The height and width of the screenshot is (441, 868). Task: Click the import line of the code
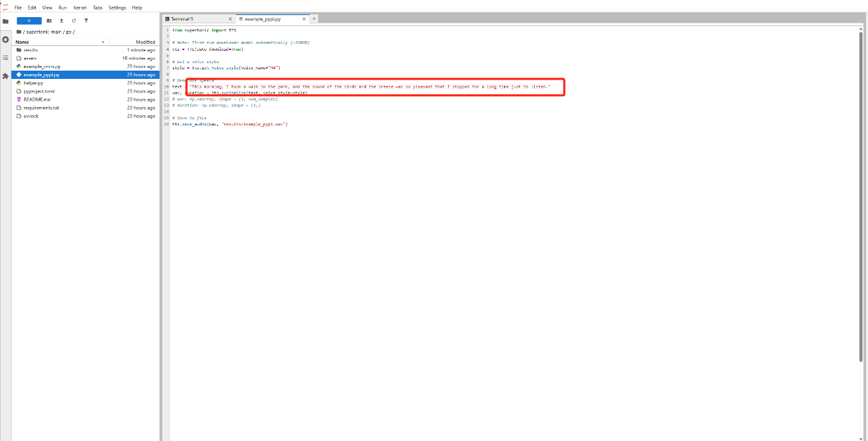click(204, 30)
